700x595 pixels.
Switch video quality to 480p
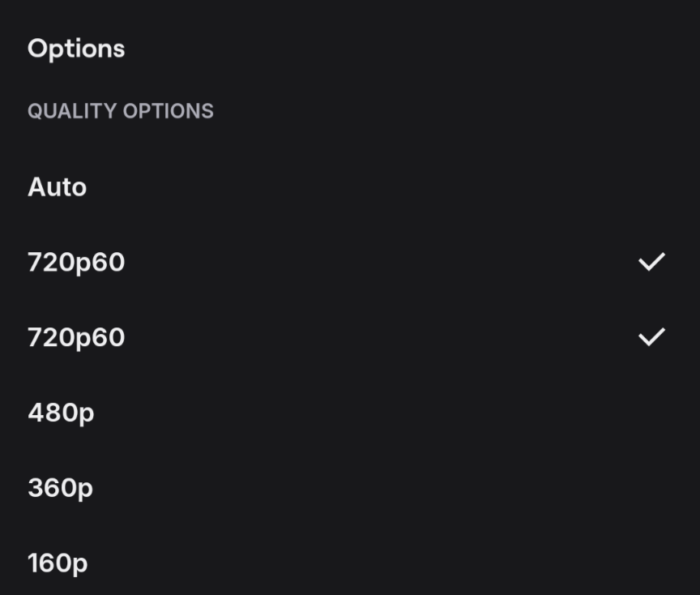pos(61,413)
